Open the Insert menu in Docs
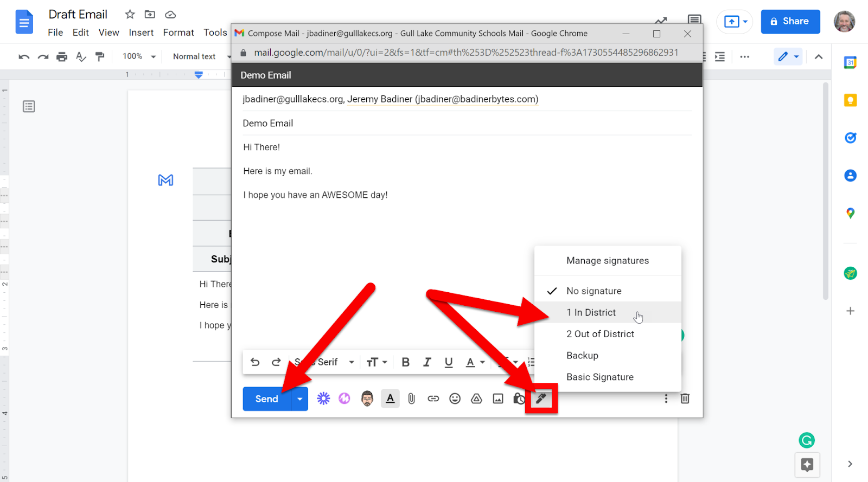The height and width of the screenshot is (482, 868). click(x=141, y=33)
